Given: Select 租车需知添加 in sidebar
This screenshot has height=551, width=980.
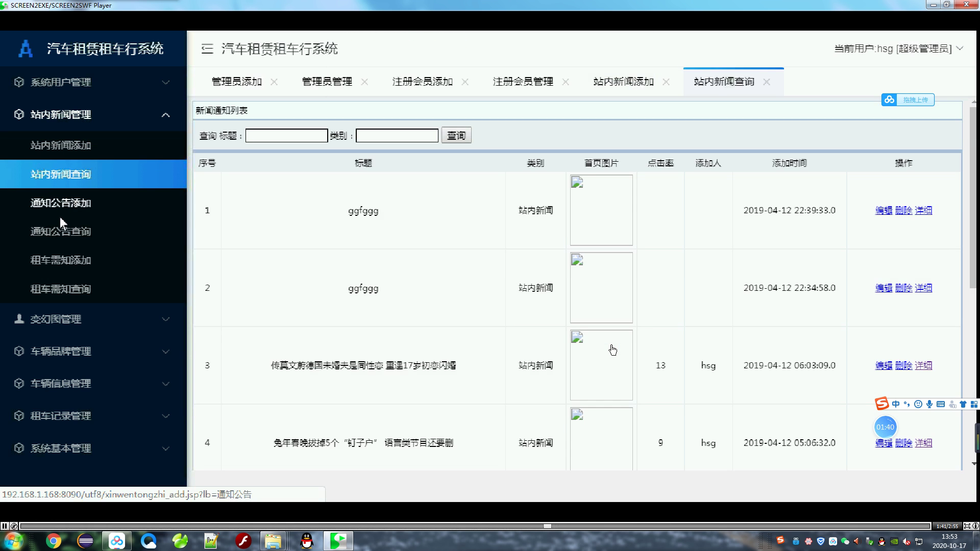Looking at the screenshot, I should pos(93,260).
